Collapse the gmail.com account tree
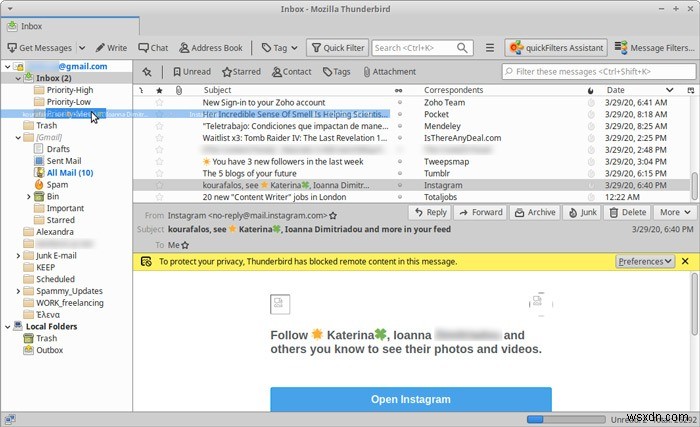Screen dimensions: 700x427 (8, 67)
